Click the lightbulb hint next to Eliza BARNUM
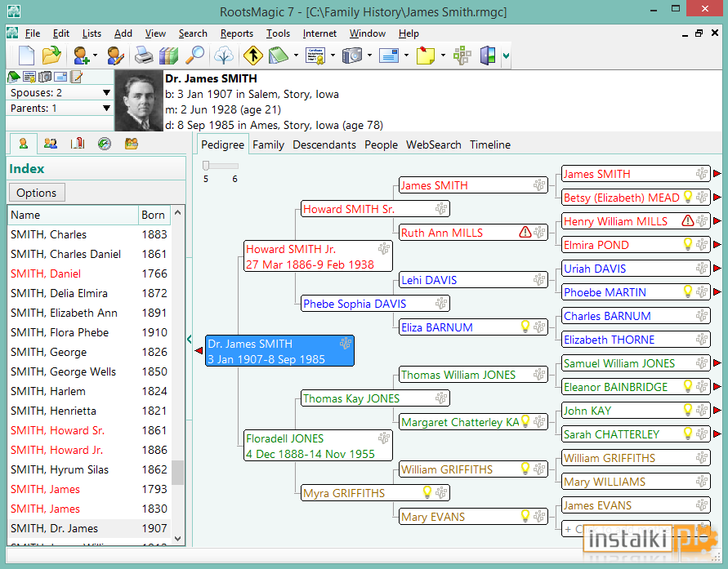This screenshot has width=728, height=569. (x=525, y=327)
